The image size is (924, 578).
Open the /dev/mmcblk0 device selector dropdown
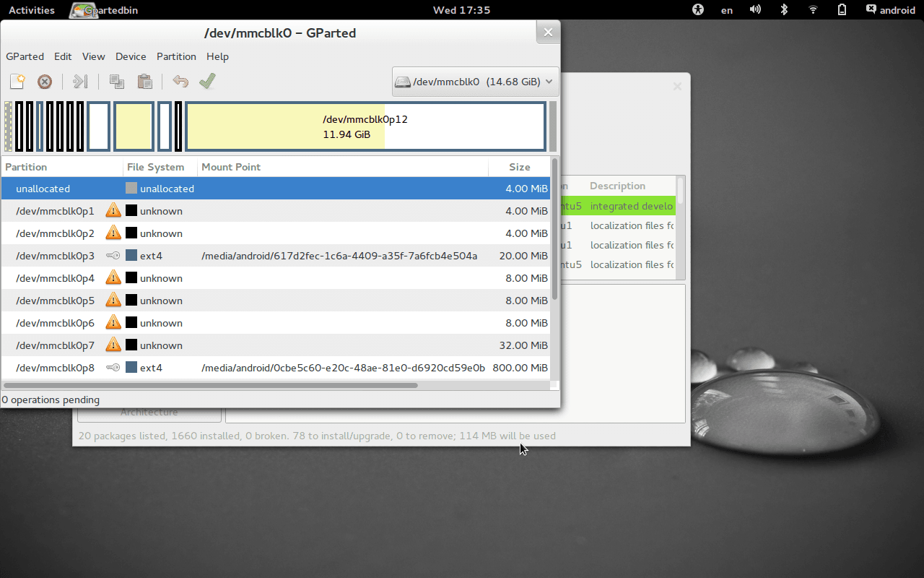[476, 82]
